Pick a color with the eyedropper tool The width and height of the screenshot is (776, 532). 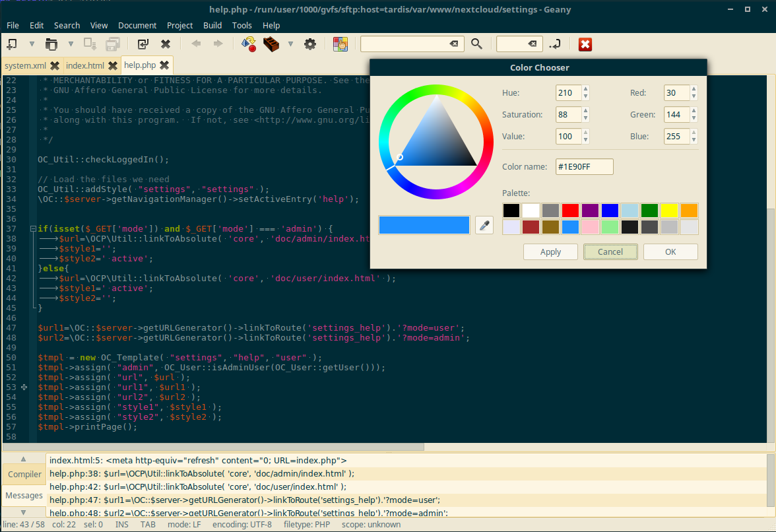[484, 224]
